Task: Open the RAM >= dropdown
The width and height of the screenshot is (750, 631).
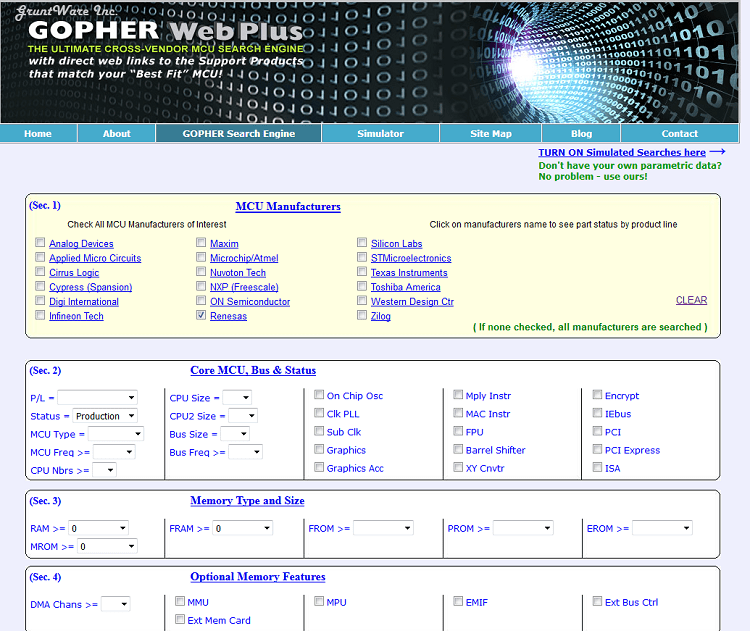Action: (x=99, y=528)
